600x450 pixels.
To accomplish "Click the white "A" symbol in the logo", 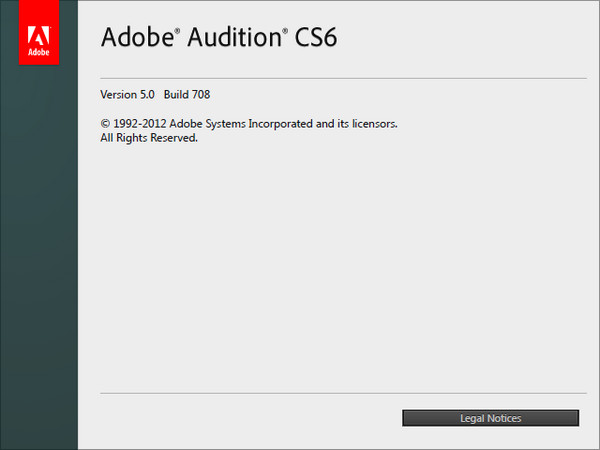I will pyautogui.click(x=39, y=26).
